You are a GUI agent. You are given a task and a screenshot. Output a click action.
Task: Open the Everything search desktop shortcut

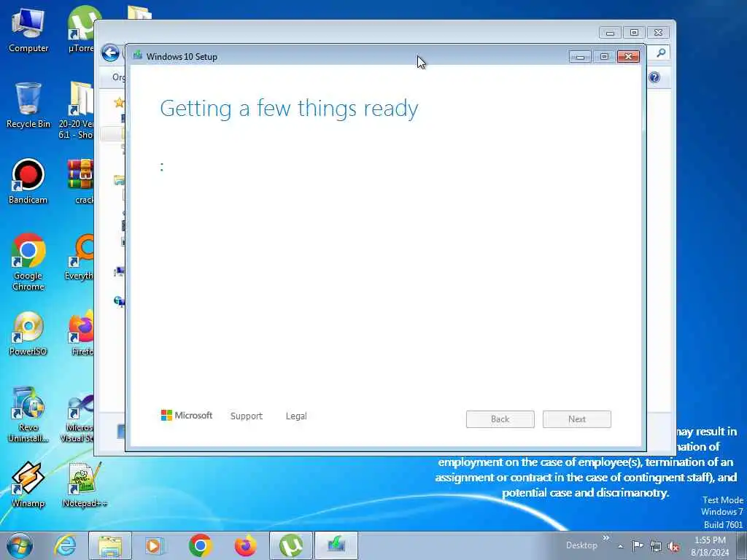click(80, 257)
